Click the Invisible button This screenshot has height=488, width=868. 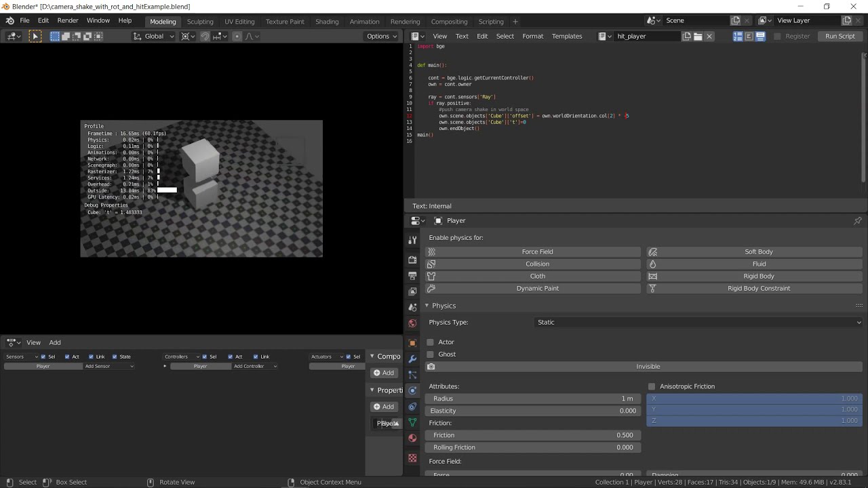point(644,367)
